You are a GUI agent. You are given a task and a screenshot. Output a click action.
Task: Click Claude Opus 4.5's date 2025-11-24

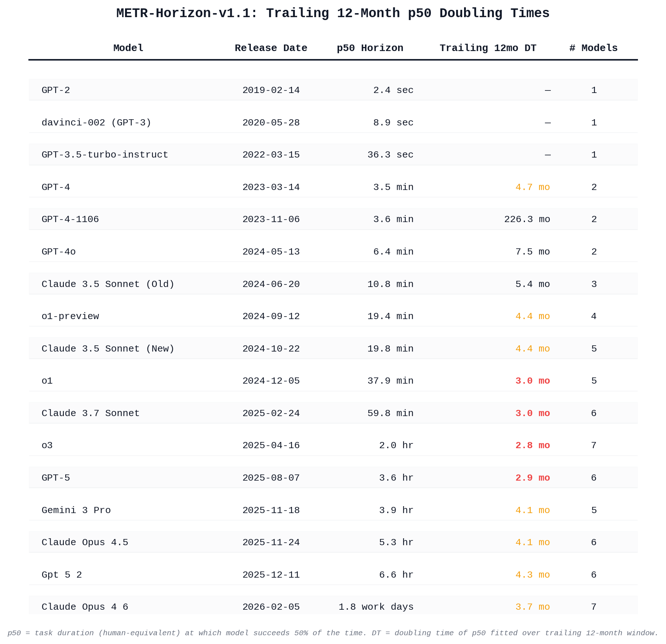click(x=271, y=542)
